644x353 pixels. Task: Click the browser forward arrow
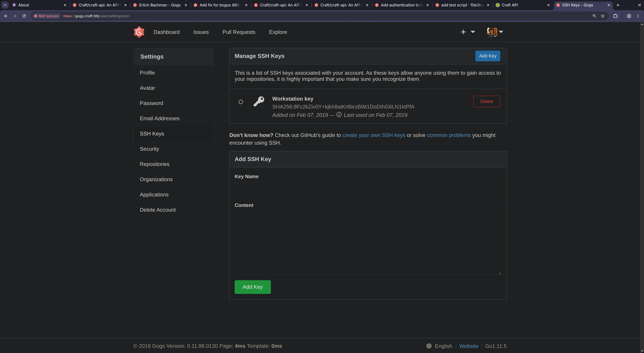(x=15, y=16)
